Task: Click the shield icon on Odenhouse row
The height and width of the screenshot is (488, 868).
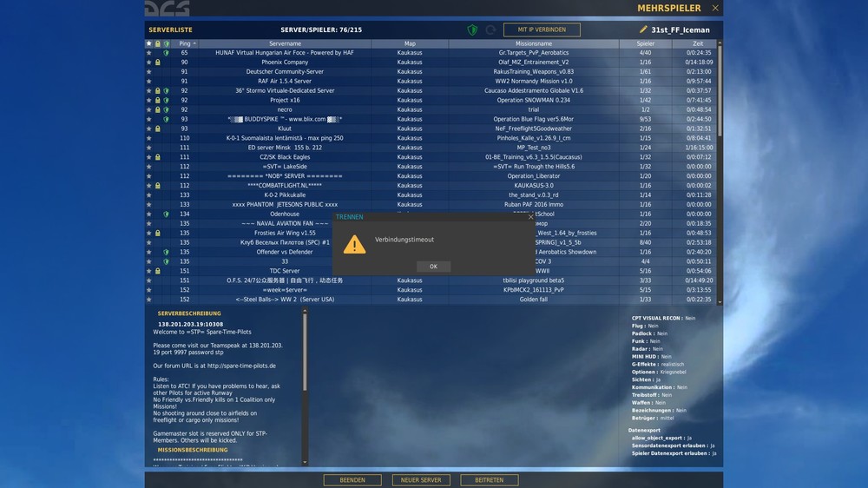Action: pyautogui.click(x=166, y=214)
